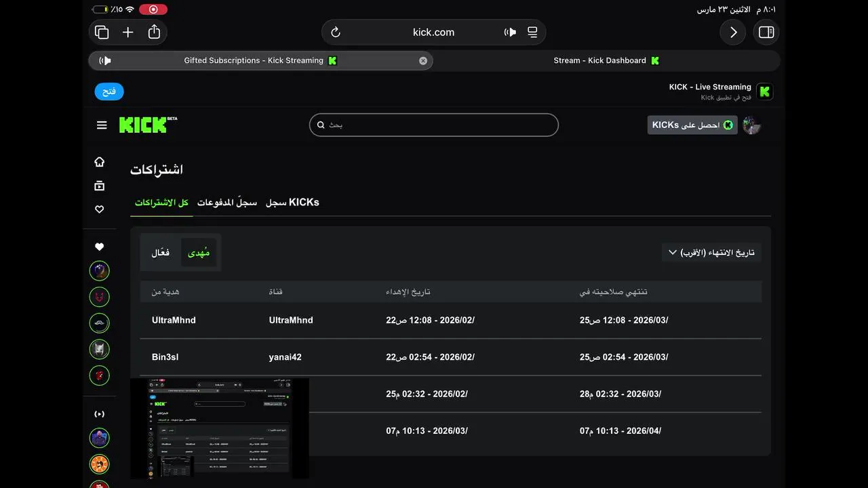
Task: Click gift date 22/2026/02 - 12:08 ص
Action: [x=431, y=320]
